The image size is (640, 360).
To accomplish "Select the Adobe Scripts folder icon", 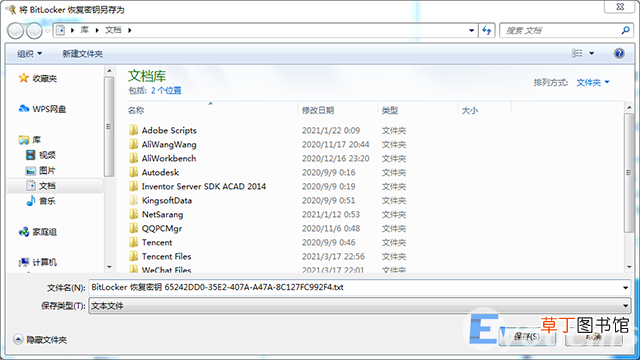I will click(133, 130).
